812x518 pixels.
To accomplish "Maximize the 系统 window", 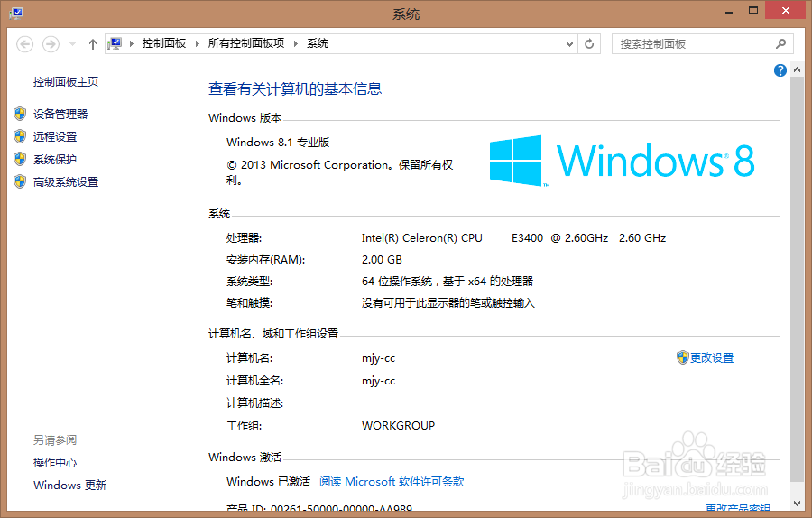I will tap(753, 11).
